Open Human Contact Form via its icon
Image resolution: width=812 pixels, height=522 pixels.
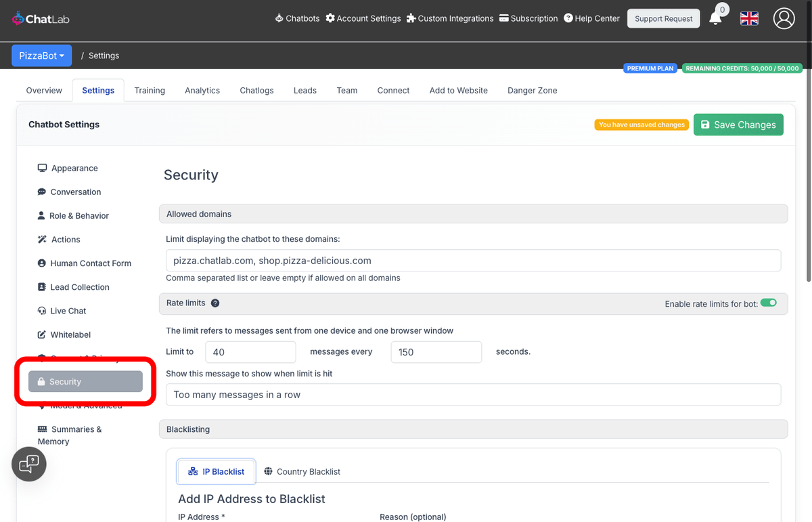pos(41,263)
